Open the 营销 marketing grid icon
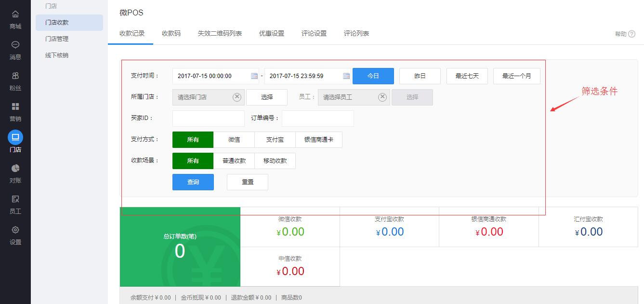Screen dimensions: 644x304 (x=15, y=107)
